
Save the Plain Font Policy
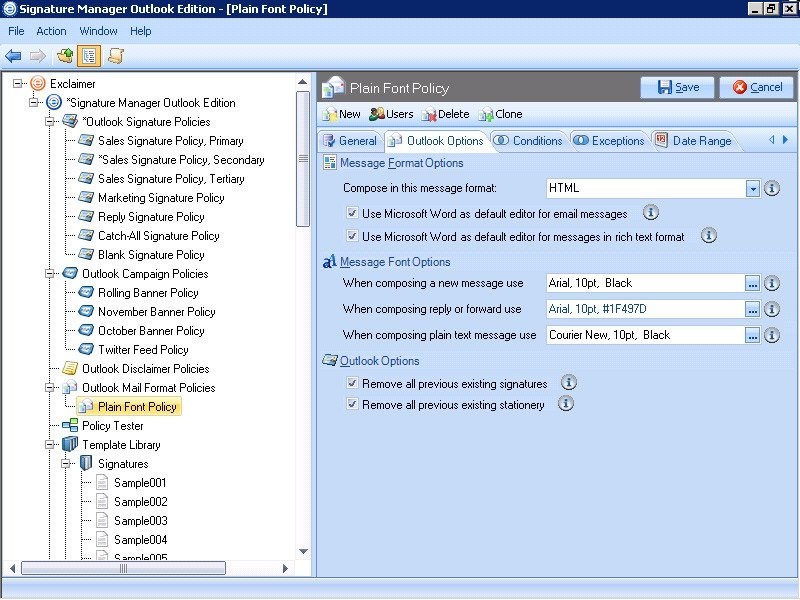point(678,87)
